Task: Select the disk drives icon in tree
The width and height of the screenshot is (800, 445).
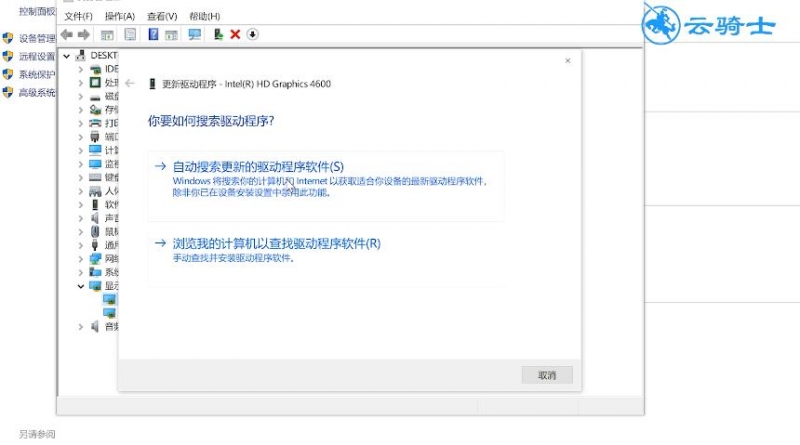Action: coord(95,96)
